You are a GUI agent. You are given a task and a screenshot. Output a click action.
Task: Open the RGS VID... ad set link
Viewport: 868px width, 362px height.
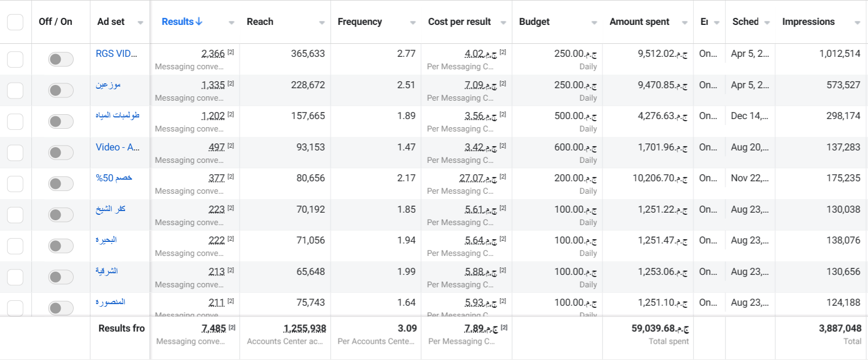pyautogui.click(x=116, y=54)
